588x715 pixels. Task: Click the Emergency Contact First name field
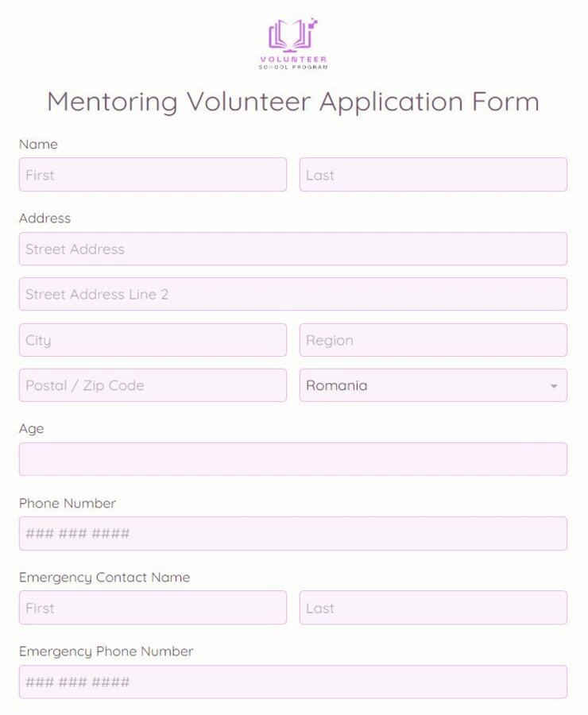[152, 608]
